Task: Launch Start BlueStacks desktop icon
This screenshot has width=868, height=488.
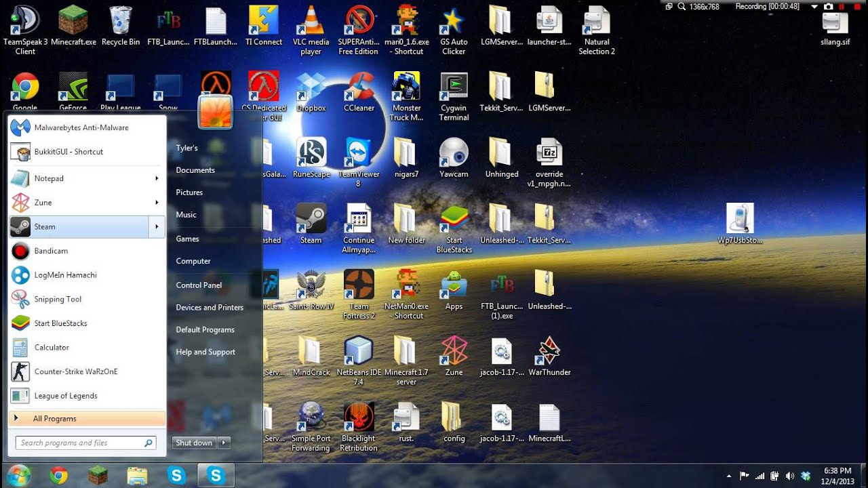Action: pyautogui.click(x=454, y=228)
